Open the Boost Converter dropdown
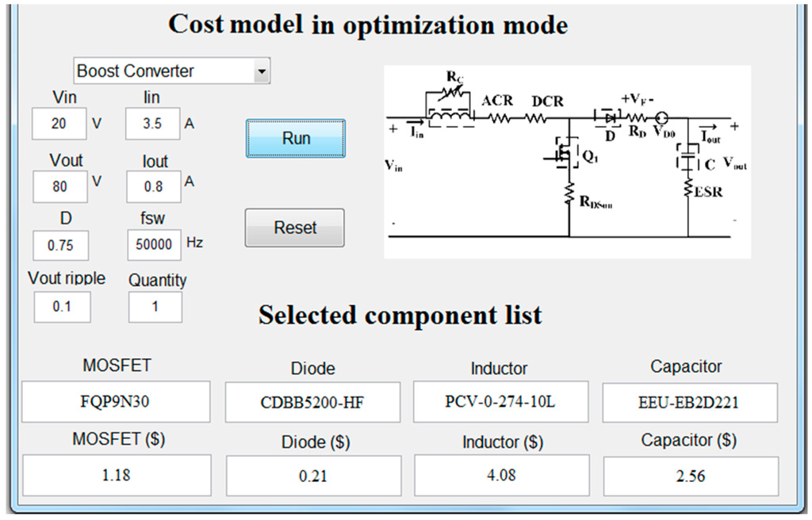This screenshot has height=520, width=812. (171, 71)
